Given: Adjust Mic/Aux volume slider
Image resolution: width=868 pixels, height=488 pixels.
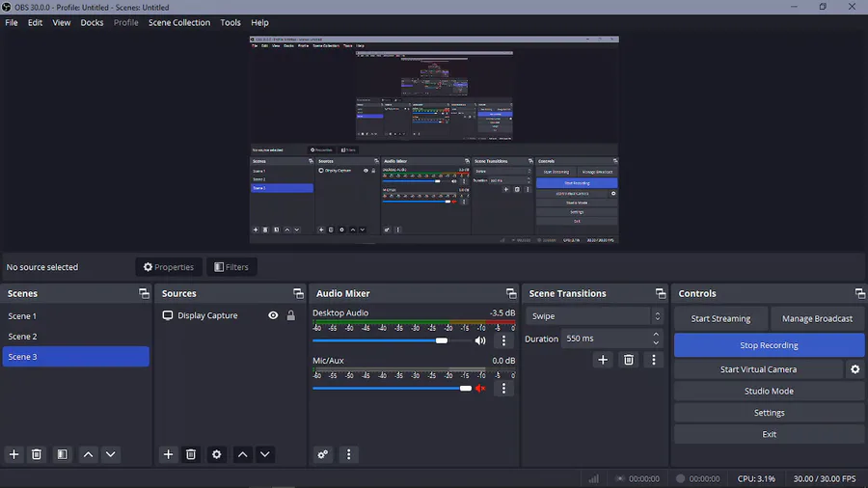Looking at the screenshot, I should pos(466,389).
